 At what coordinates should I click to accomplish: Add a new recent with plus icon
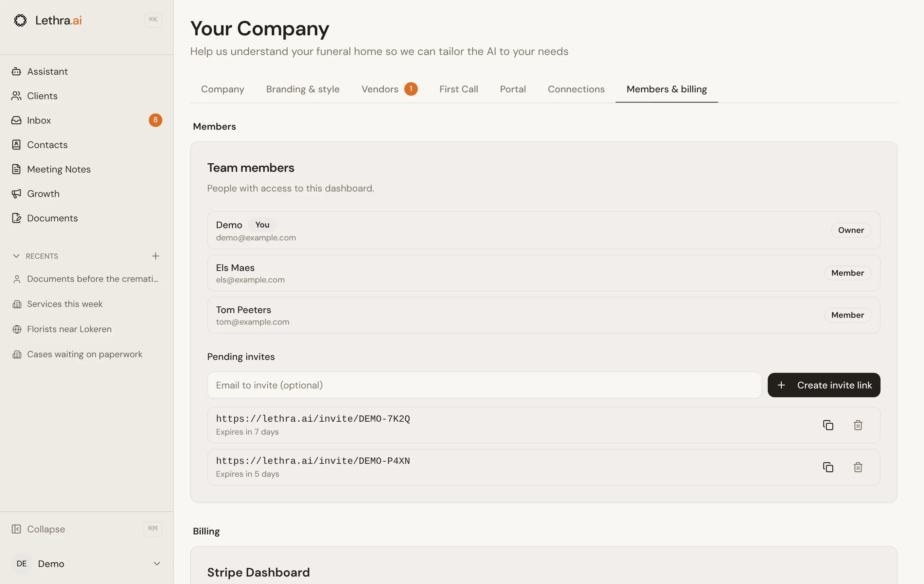tap(155, 256)
